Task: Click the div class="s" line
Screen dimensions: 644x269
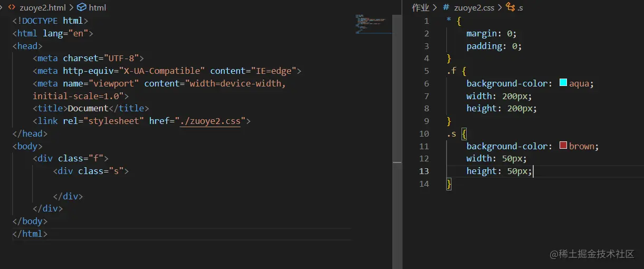Action: click(x=91, y=171)
